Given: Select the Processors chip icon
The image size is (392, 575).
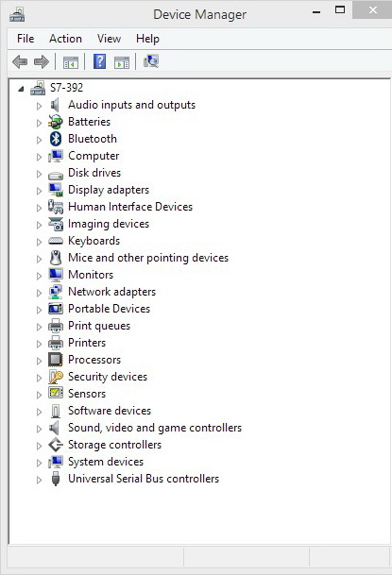Looking at the screenshot, I should 56,360.
